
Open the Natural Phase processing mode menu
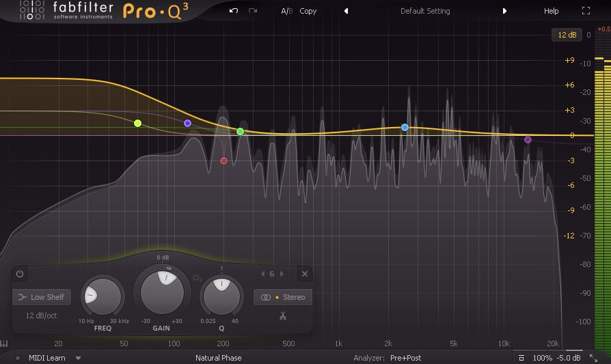click(x=219, y=358)
